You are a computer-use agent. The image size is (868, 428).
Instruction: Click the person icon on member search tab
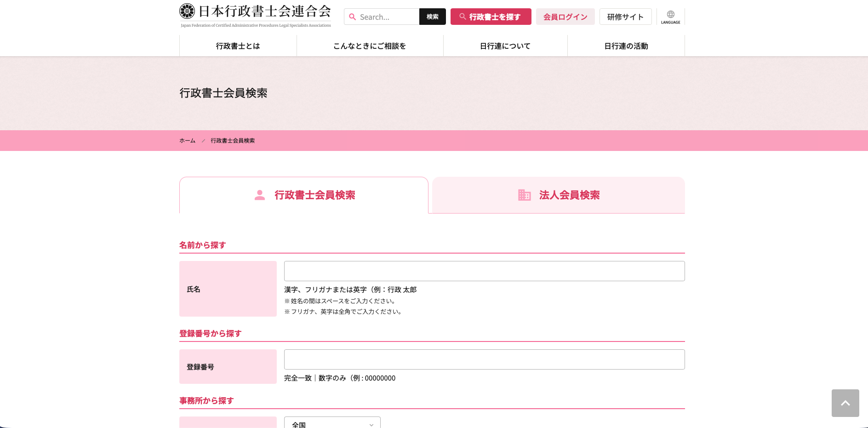click(260, 195)
